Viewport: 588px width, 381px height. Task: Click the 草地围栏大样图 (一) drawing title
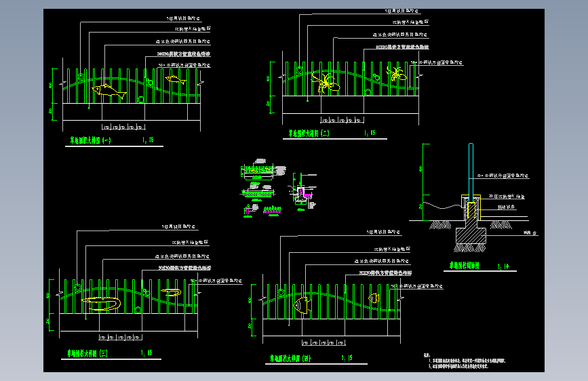coord(90,140)
